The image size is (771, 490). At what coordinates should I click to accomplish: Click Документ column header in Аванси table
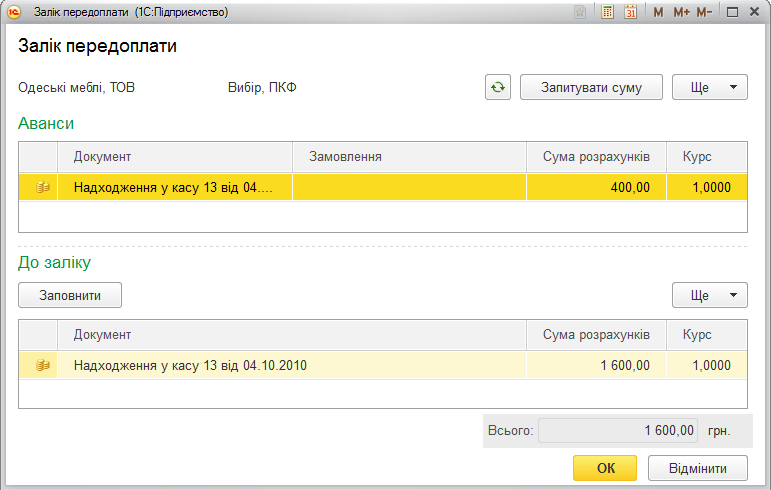[x=175, y=157]
